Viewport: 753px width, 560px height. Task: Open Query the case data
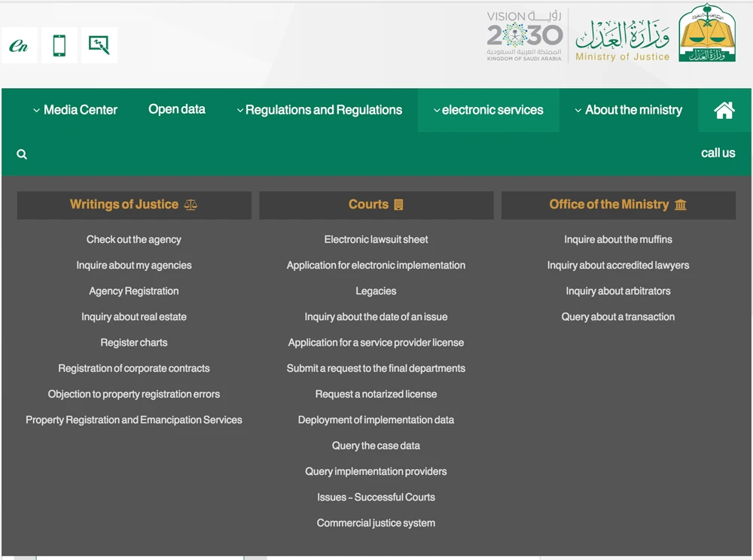click(376, 446)
